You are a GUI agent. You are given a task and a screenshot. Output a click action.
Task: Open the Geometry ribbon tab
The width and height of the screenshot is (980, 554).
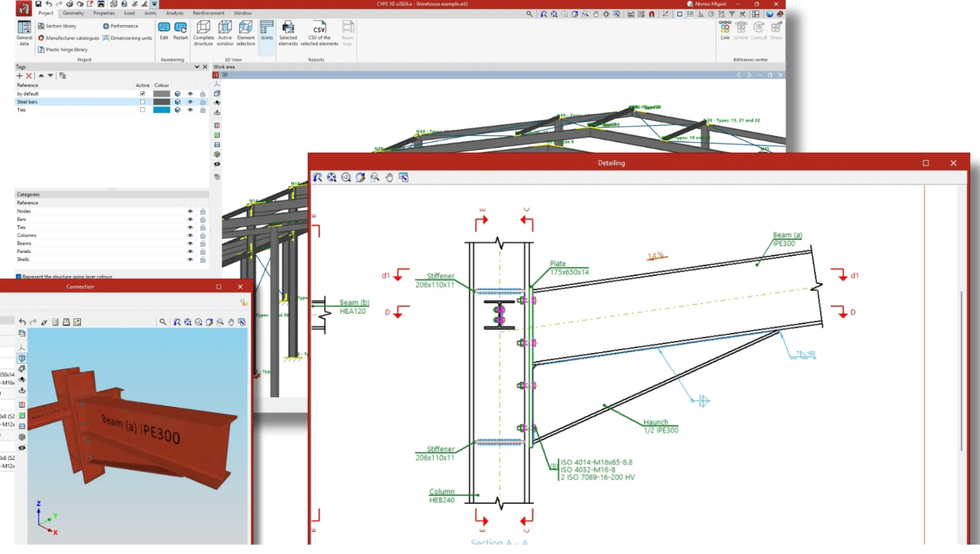coord(73,13)
